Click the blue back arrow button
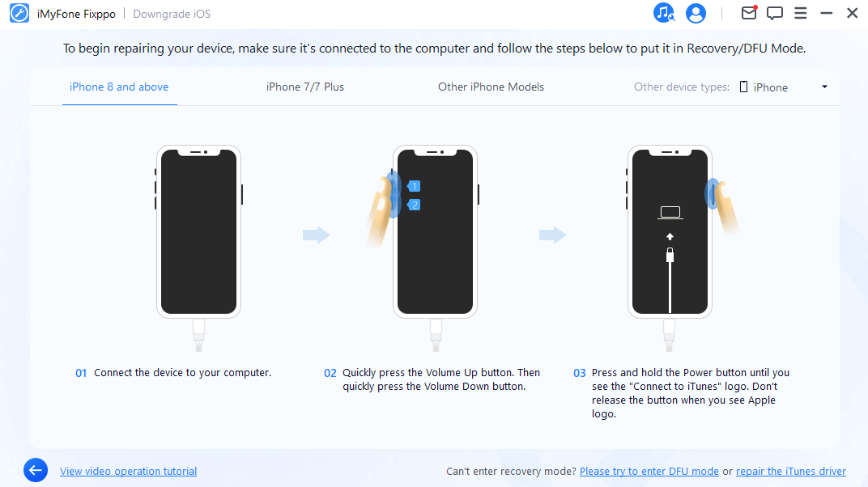 pyautogui.click(x=36, y=471)
